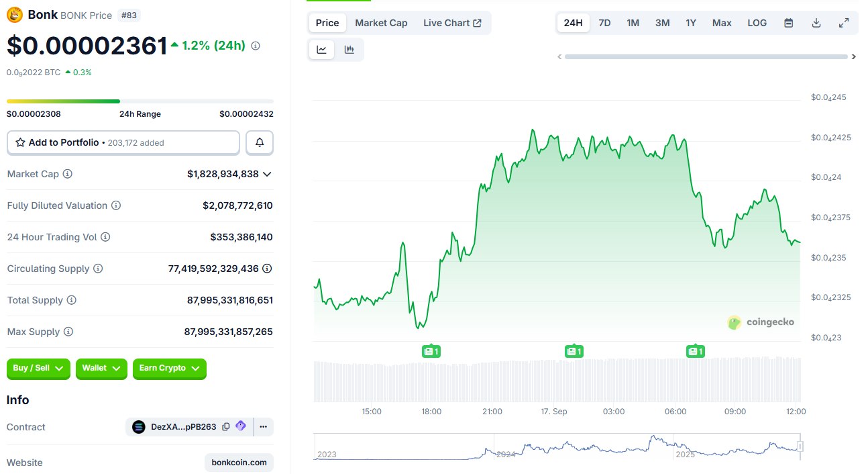The width and height of the screenshot is (868, 474).
Task: Click the range navigator right handle
Action: (x=800, y=446)
